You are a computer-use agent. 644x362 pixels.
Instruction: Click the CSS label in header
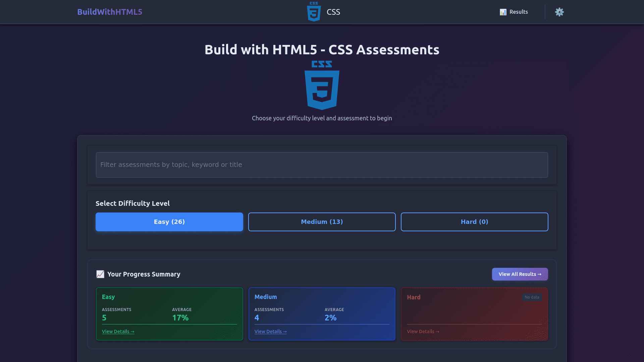coord(333,12)
